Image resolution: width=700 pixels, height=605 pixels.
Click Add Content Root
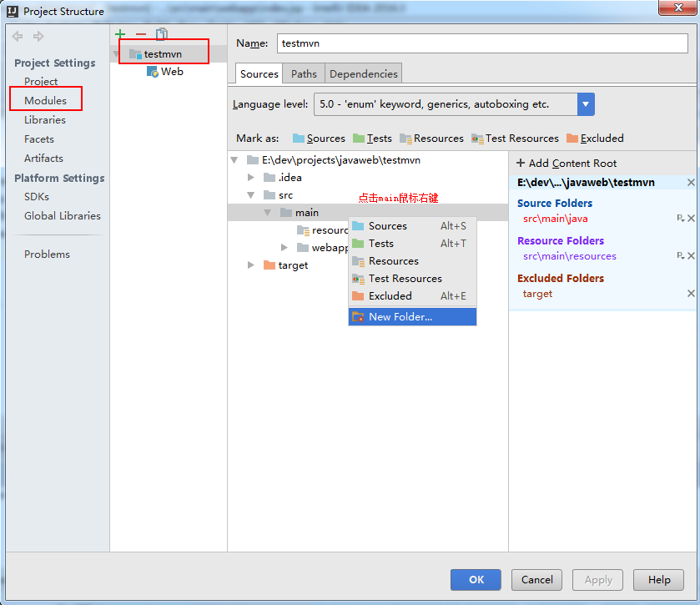pyautogui.click(x=567, y=164)
